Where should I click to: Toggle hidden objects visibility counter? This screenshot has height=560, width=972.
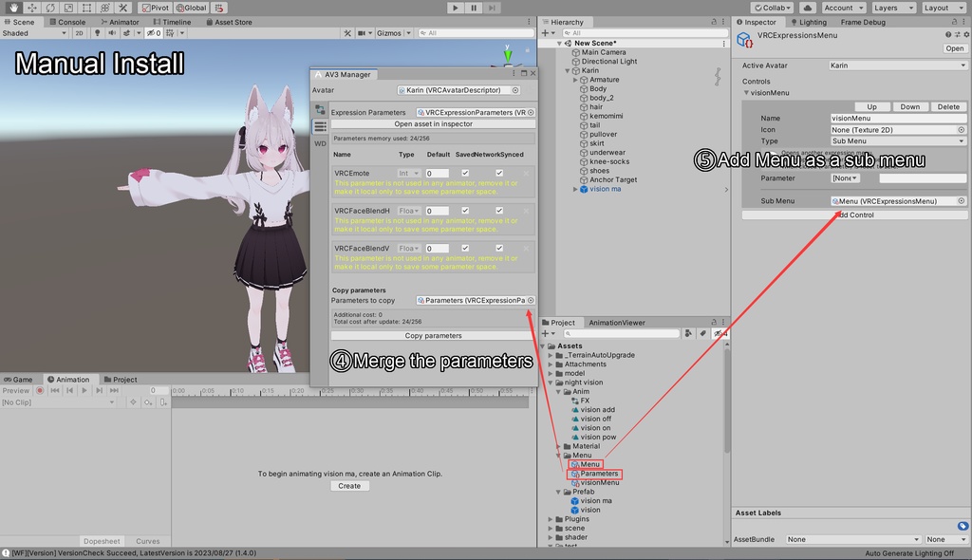[153, 33]
